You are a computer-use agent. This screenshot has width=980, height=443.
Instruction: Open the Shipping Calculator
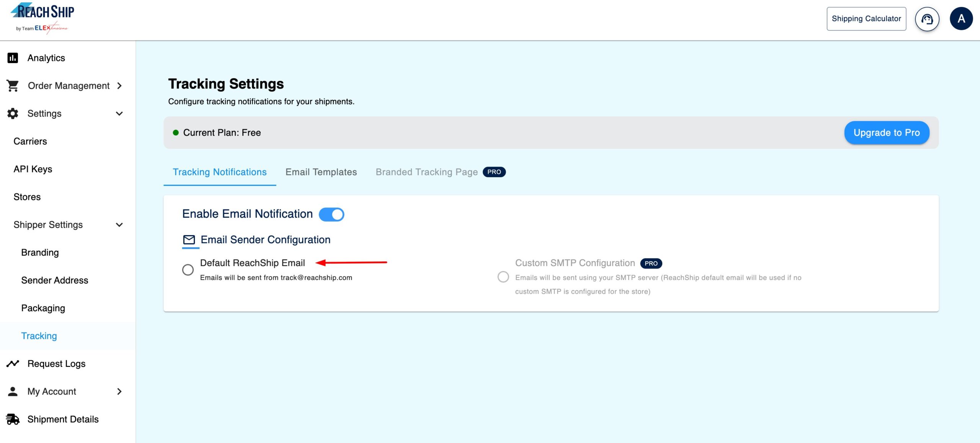pos(866,19)
